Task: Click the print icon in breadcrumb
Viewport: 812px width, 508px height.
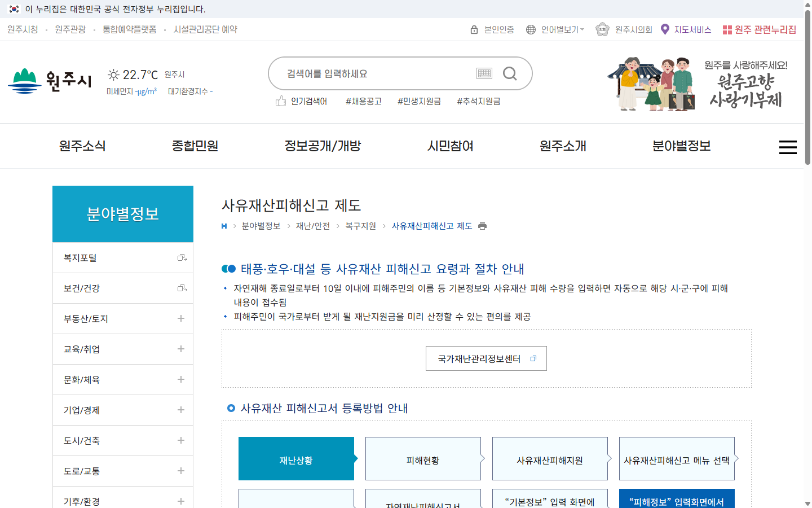Action: click(x=482, y=226)
